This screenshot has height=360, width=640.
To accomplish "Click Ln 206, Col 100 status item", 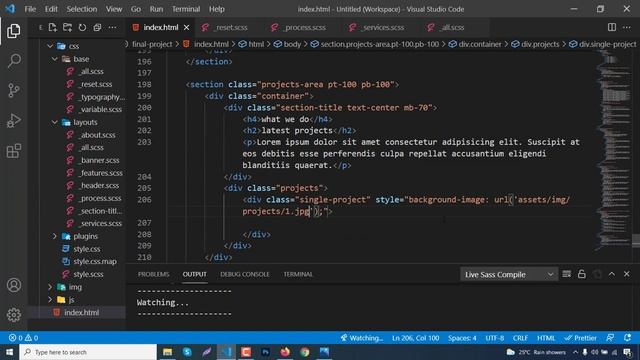I will [x=416, y=338].
